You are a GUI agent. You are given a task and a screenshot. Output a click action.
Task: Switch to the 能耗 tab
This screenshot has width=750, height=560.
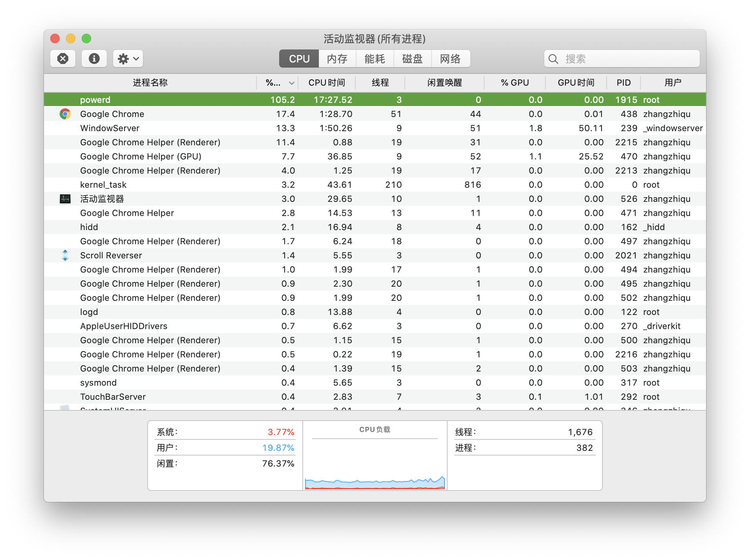(375, 59)
